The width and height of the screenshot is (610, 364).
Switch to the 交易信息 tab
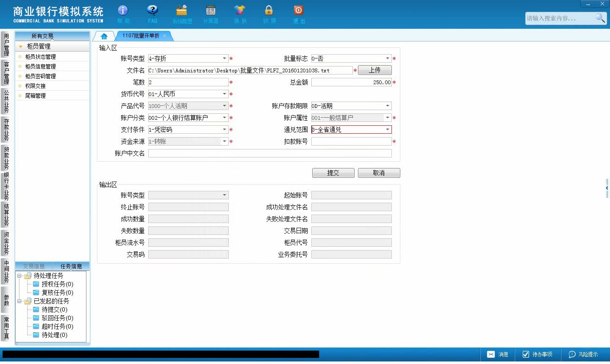click(34, 266)
